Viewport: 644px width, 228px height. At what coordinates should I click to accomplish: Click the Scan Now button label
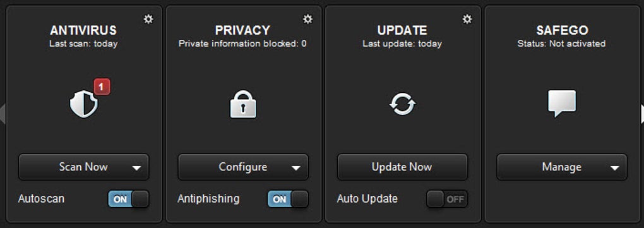pyautogui.click(x=83, y=167)
